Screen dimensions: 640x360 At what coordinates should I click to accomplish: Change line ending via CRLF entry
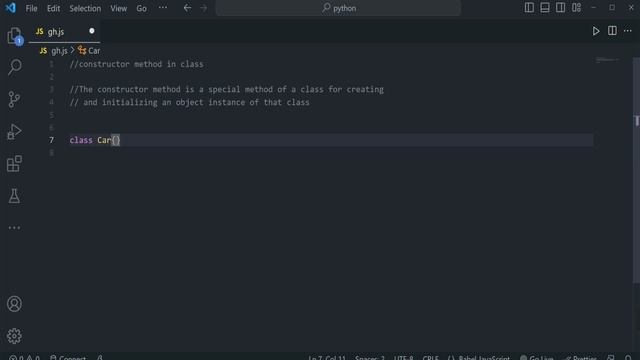(431, 357)
